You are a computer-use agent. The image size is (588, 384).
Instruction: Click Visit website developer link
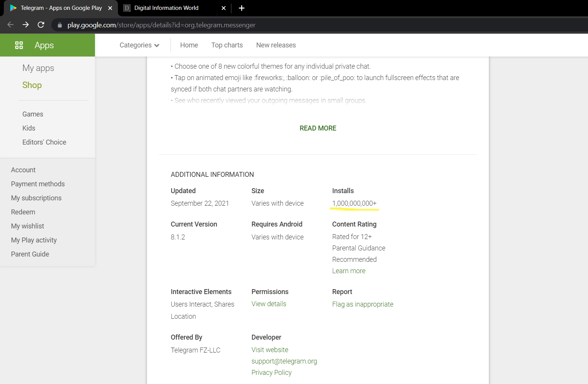coord(270,350)
